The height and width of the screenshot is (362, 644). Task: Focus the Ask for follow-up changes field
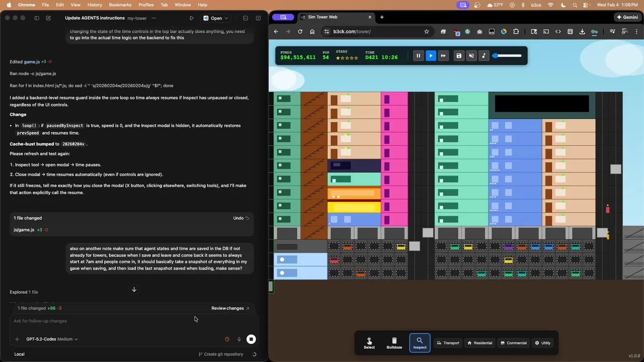click(x=134, y=321)
